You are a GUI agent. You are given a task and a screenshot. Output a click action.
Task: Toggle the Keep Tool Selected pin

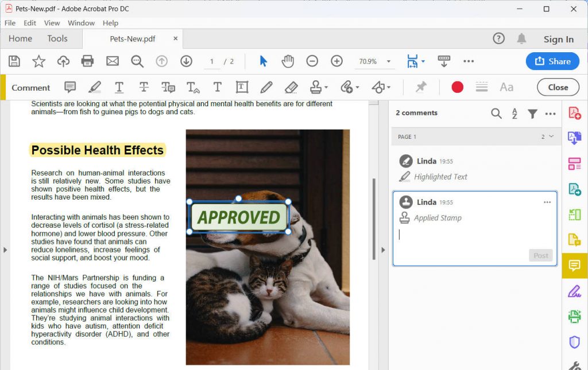[421, 87]
